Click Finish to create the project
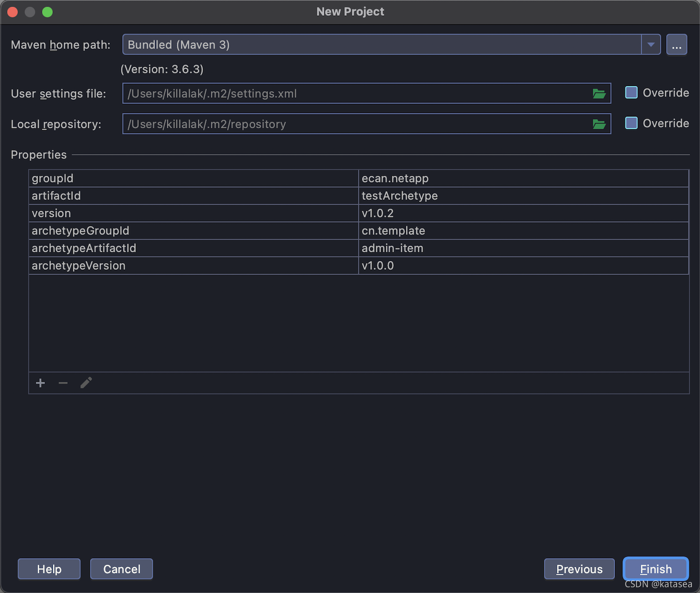This screenshot has width=700, height=593. pos(656,569)
